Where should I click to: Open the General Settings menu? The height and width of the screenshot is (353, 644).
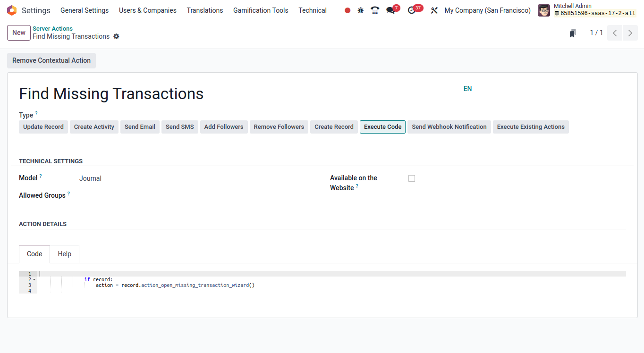pos(85,10)
